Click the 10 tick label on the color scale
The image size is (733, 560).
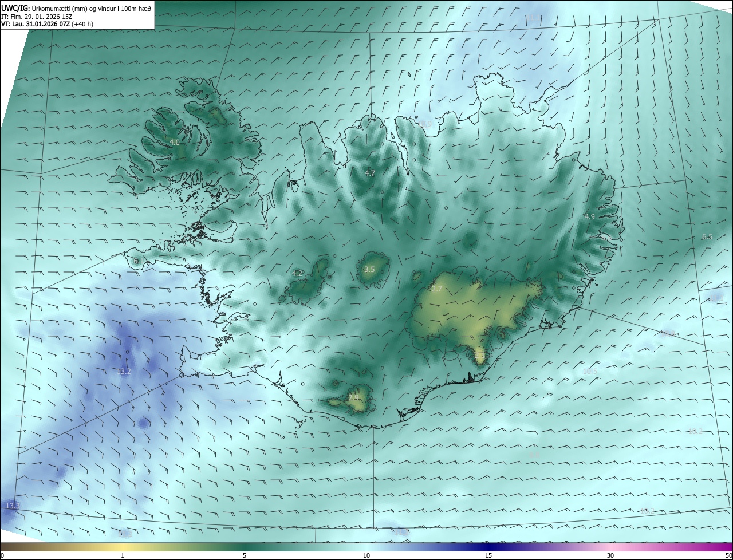coord(366,556)
